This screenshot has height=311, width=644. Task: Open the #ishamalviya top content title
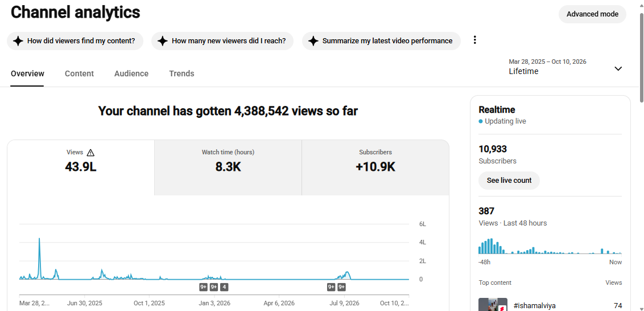pos(534,306)
